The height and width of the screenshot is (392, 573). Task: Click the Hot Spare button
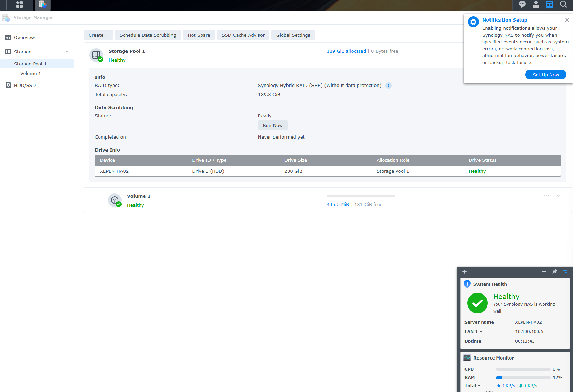199,35
